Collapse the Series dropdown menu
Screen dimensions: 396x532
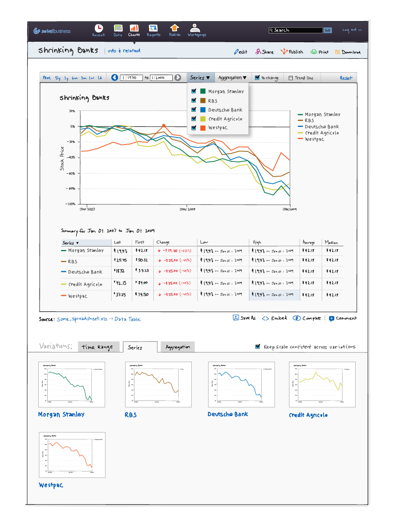[200, 78]
